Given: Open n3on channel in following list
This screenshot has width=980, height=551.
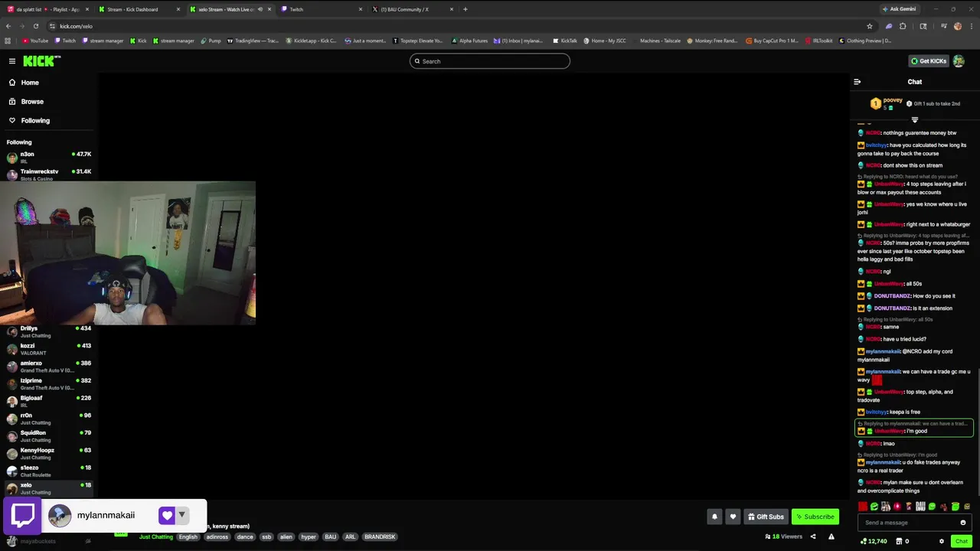Looking at the screenshot, I should pos(47,157).
